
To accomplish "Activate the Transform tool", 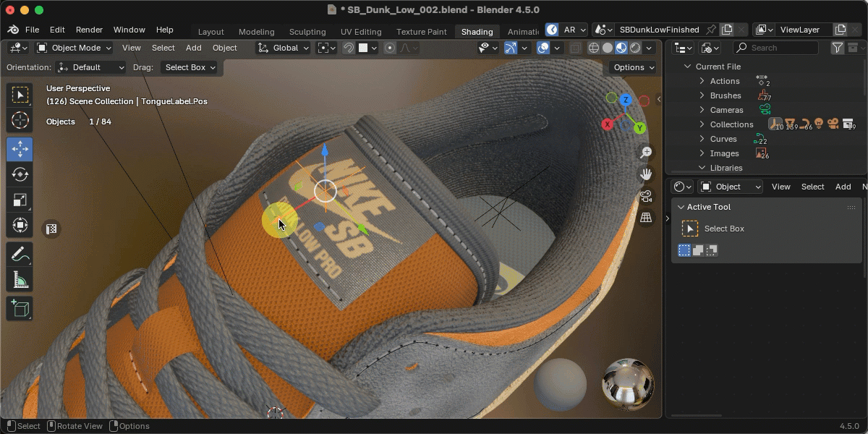I will coord(20,226).
